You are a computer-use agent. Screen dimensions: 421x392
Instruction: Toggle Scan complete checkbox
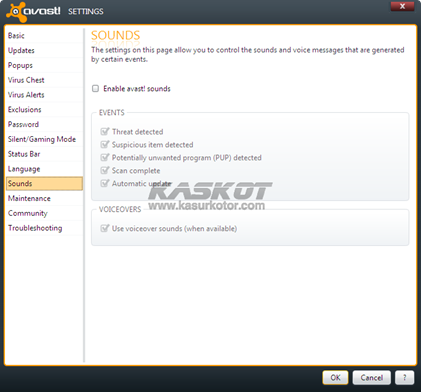[105, 170]
